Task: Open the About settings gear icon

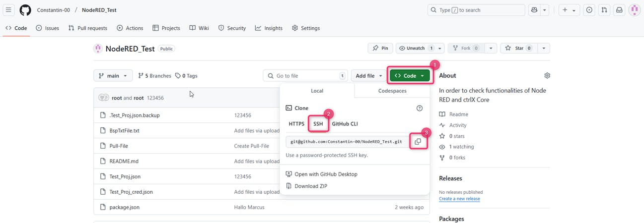Action: click(547, 76)
